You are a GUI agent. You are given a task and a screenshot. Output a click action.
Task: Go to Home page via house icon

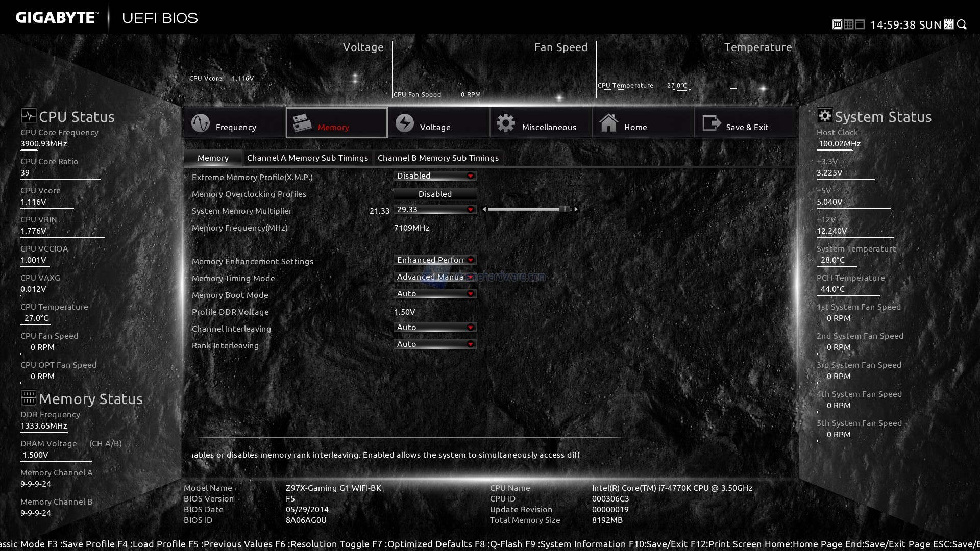click(608, 123)
